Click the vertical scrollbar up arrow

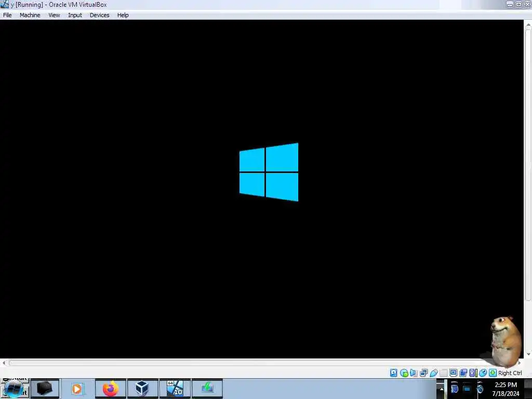click(x=528, y=25)
